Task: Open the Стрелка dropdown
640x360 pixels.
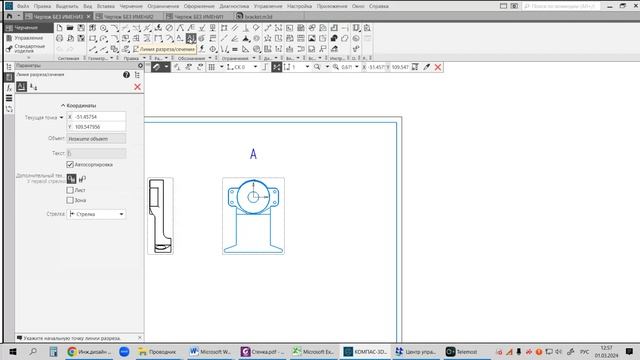Action: 96,214
